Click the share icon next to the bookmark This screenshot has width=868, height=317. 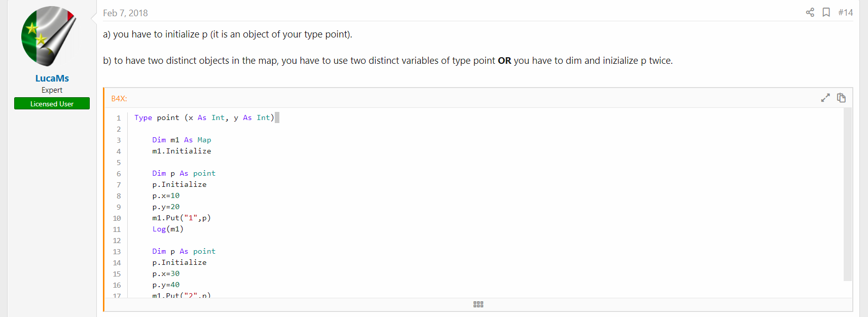pos(810,13)
